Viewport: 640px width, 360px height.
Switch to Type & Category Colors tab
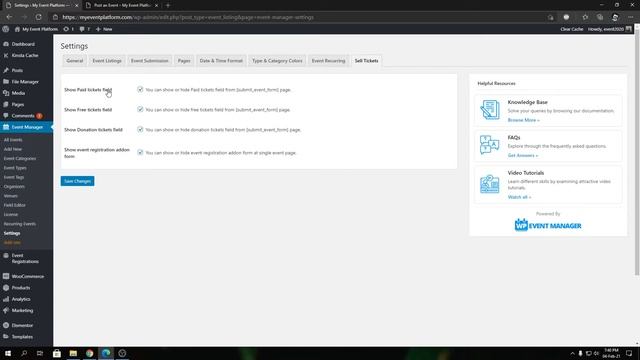click(x=277, y=61)
